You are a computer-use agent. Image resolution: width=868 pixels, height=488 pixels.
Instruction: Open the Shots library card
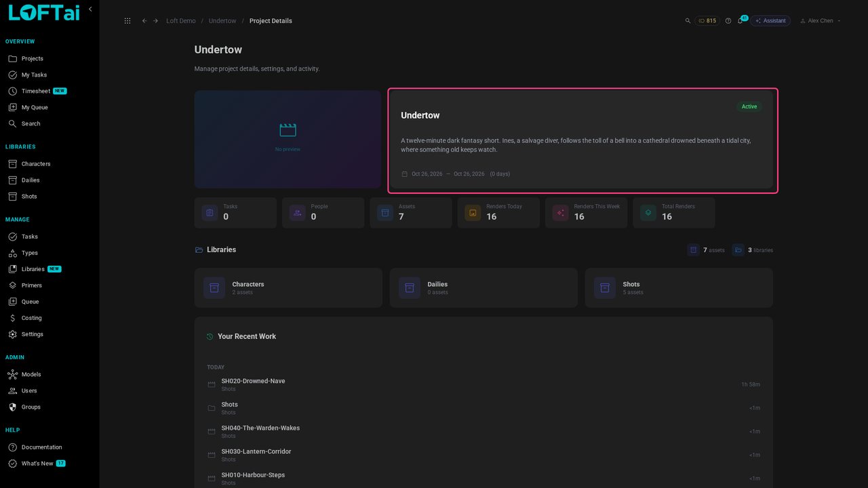pos(679,288)
